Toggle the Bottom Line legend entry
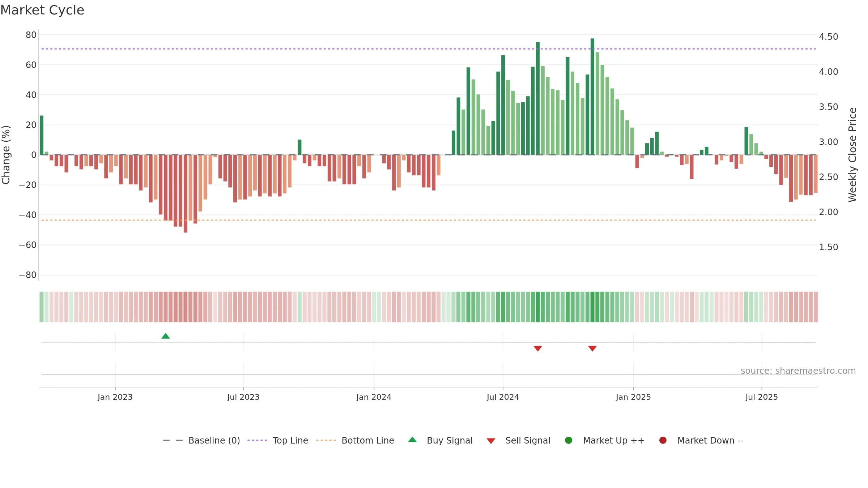 pos(355,440)
